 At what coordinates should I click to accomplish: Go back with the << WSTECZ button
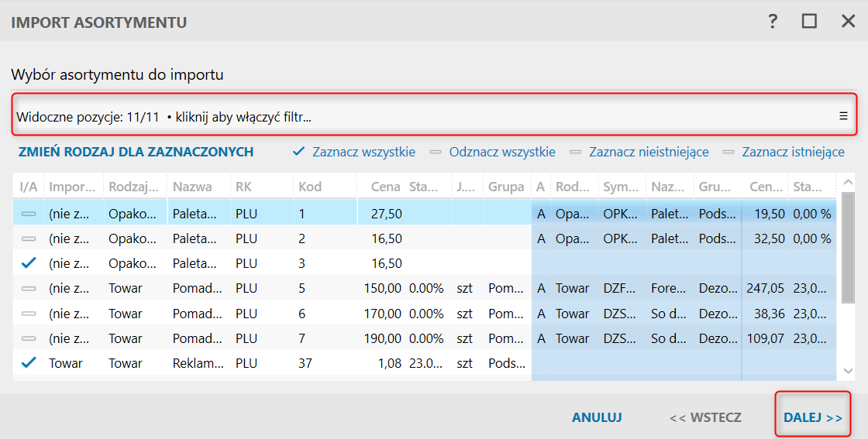[705, 417]
